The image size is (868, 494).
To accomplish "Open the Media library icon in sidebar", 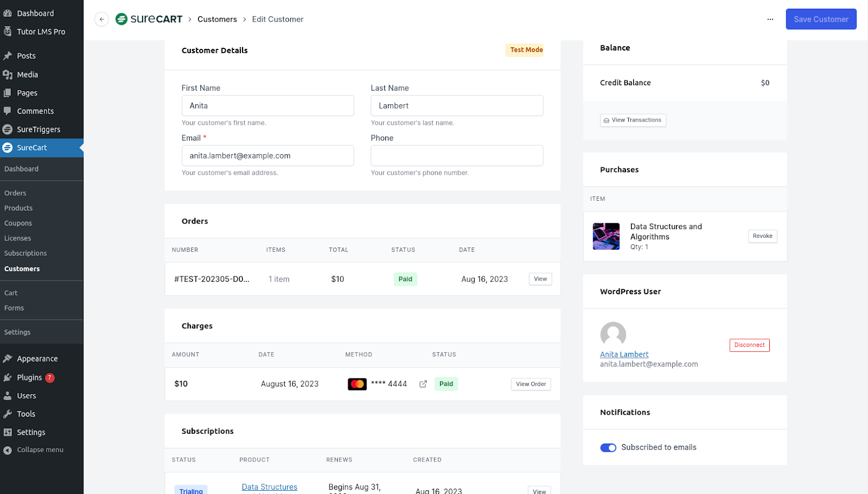I will 8,74.
